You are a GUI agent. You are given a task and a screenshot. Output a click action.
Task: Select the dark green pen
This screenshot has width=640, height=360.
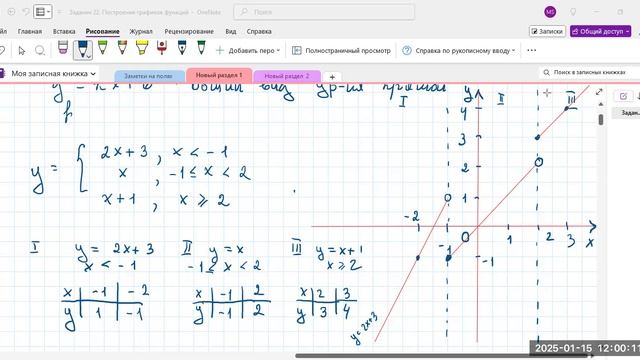tap(201, 48)
